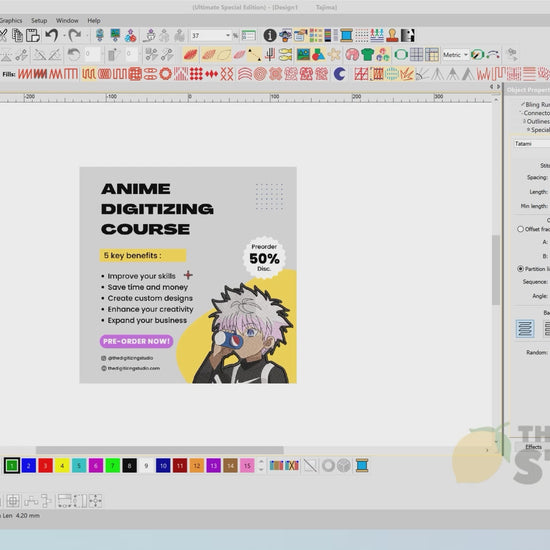Click the horizontal scrollbar below the canvas
550x550 pixels.
click(x=160, y=450)
